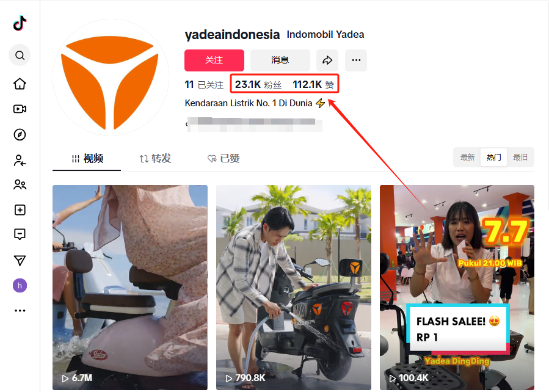
Task: Click the 消息 message button
Action: click(x=280, y=60)
